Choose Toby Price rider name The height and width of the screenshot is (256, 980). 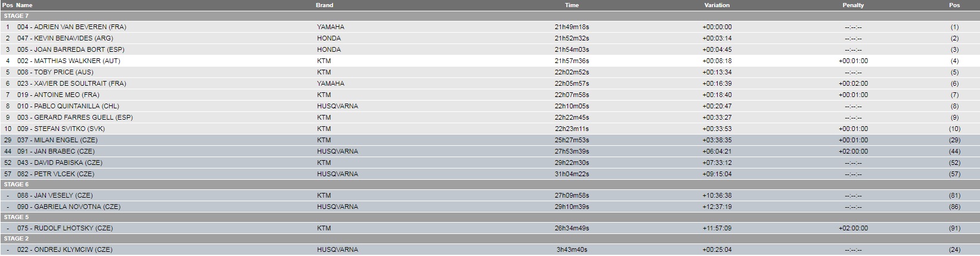55,73
